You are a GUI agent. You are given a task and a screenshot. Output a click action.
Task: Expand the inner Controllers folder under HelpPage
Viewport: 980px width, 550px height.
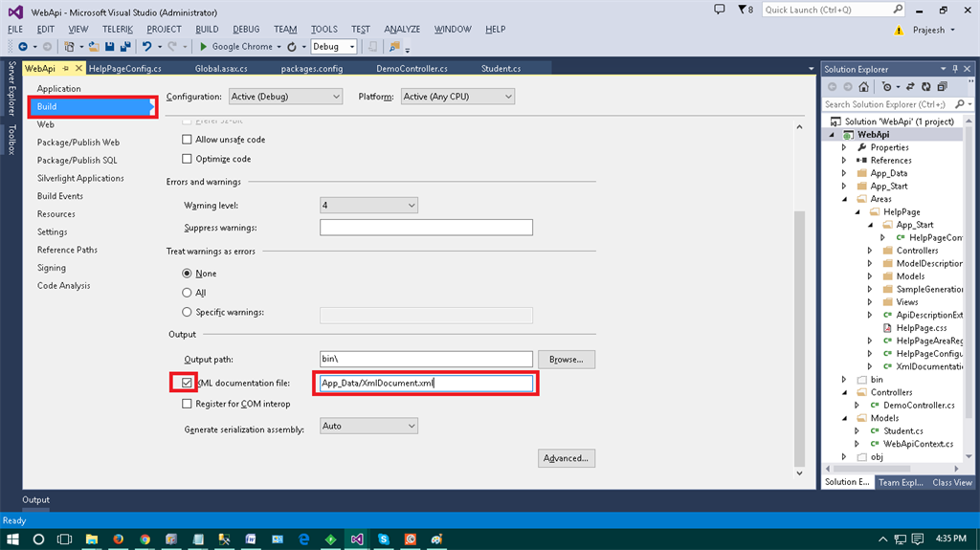click(x=869, y=250)
